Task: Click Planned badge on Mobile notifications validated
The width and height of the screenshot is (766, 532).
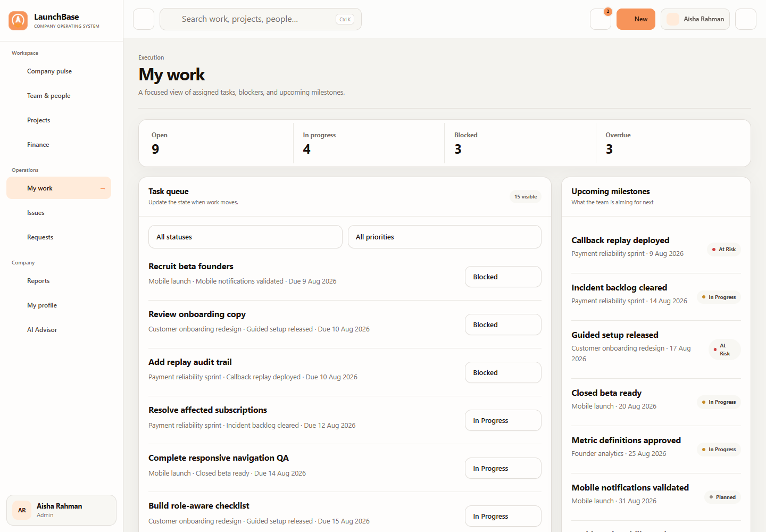Action: pyautogui.click(x=722, y=497)
